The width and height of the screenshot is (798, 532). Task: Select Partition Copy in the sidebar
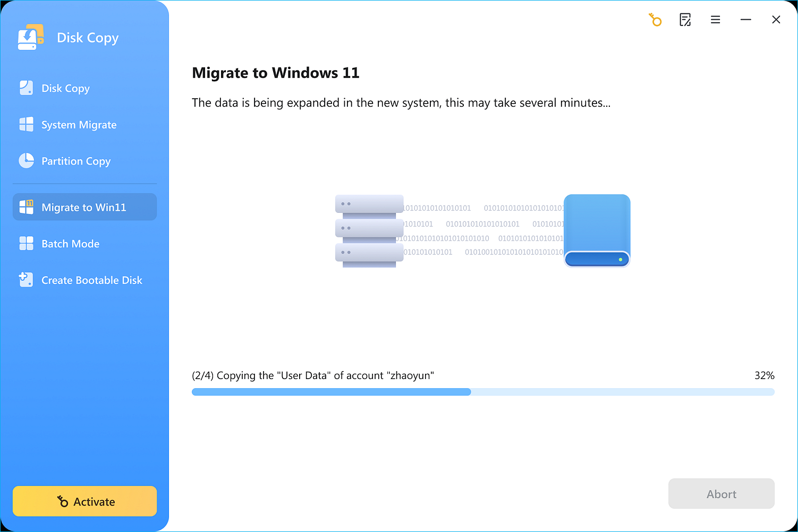tap(84, 161)
